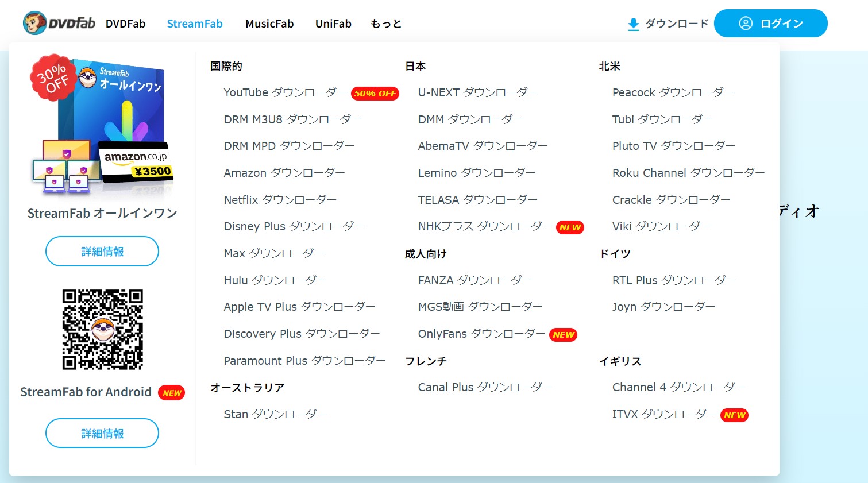Open Roku Channel ダウンローダー

click(x=688, y=173)
